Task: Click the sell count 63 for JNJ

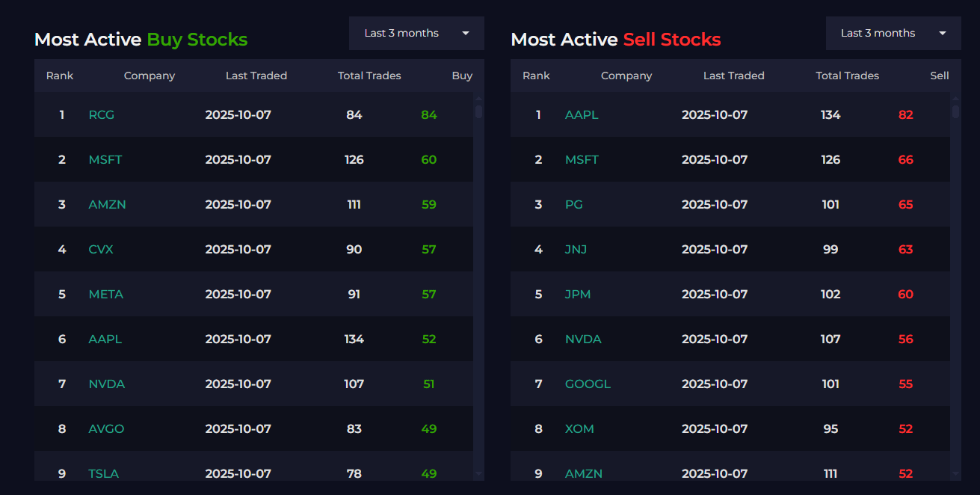Action: 906,250
